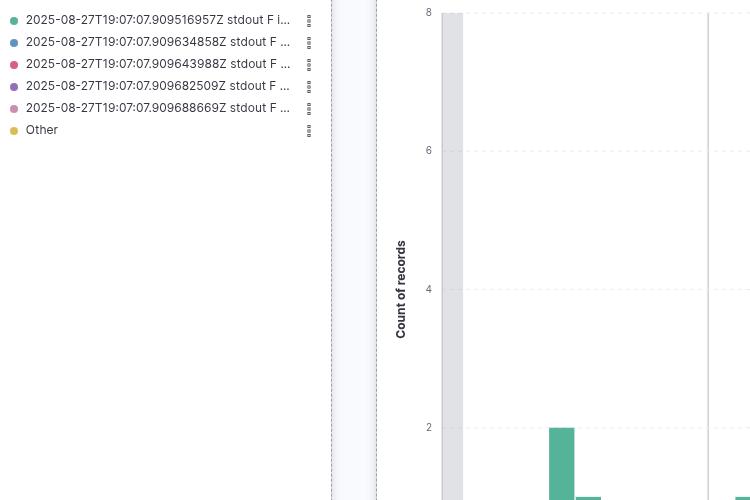This screenshot has height=500, width=750.
Task: Click the light pink dot for 909688669Z series
Action: coord(14,109)
